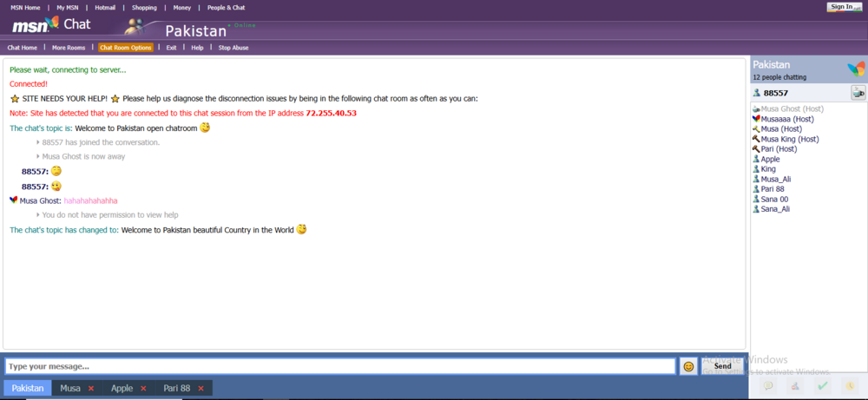Click the away coffee-cup status button
The width and height of the screenshot is (868, 400).
(858, 93)
